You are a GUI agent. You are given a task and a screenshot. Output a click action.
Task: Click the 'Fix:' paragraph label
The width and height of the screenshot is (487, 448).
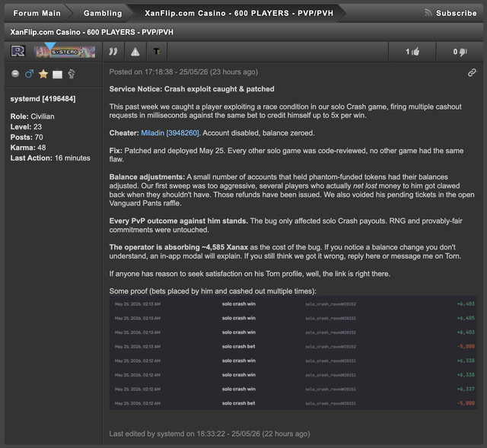click(x=116, y=151)
